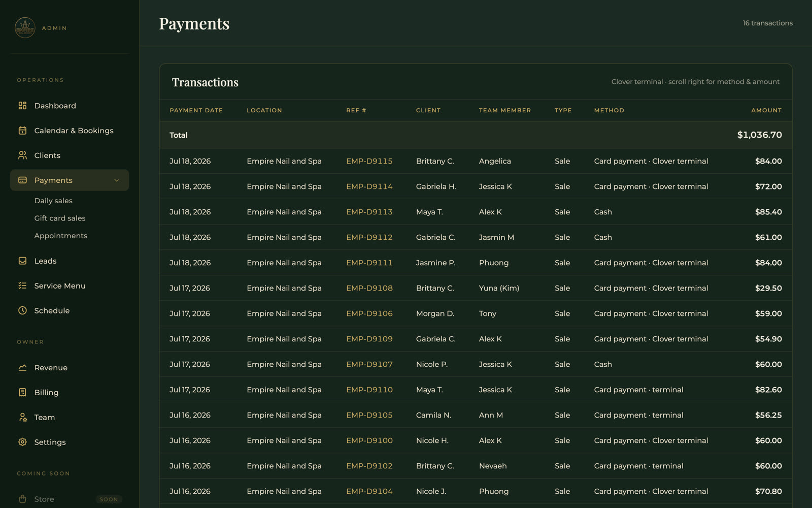812x508 pixels.
Task: Click the Method column header
Action: coord(609,110)
